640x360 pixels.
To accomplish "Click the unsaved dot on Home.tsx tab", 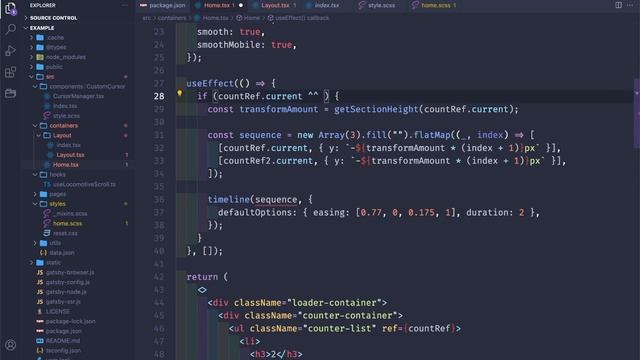I will [x=241, y=5].
